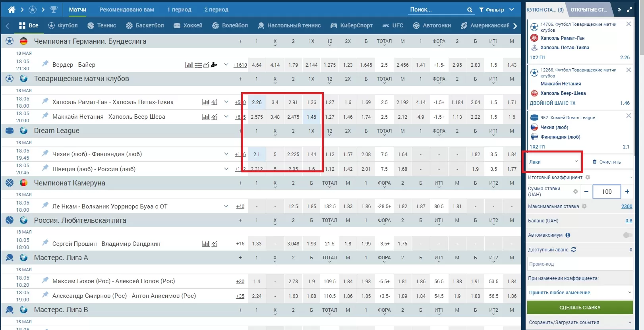Screen dimensions: 644x330
Task: Switch to the 1 период tab
Action: pyautogui.click(x=179, y=10)
